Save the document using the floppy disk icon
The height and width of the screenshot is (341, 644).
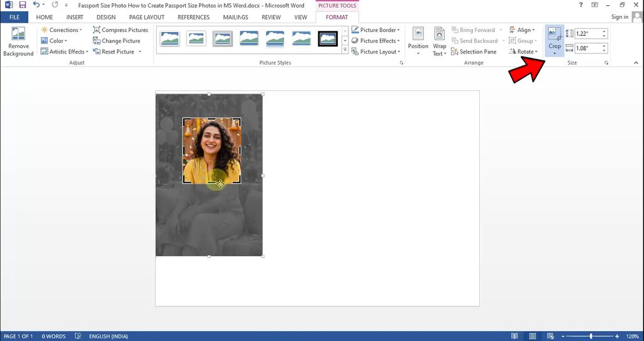coord(23,5)
